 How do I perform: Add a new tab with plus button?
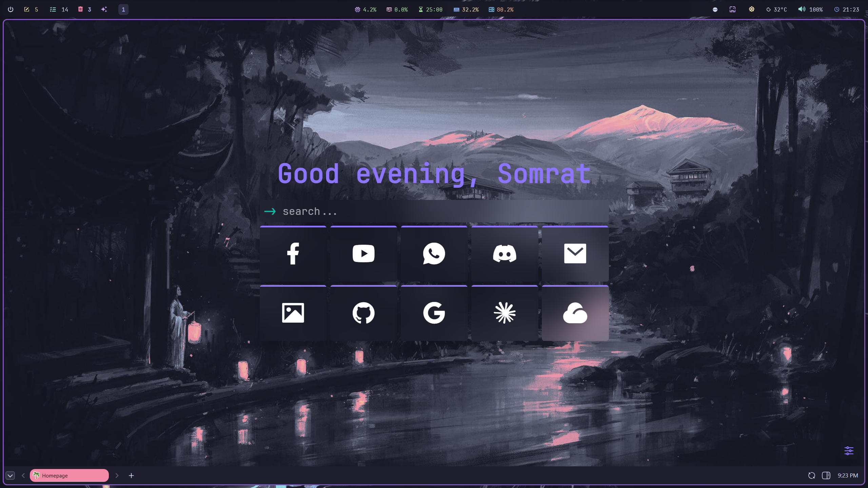[131, 475]
